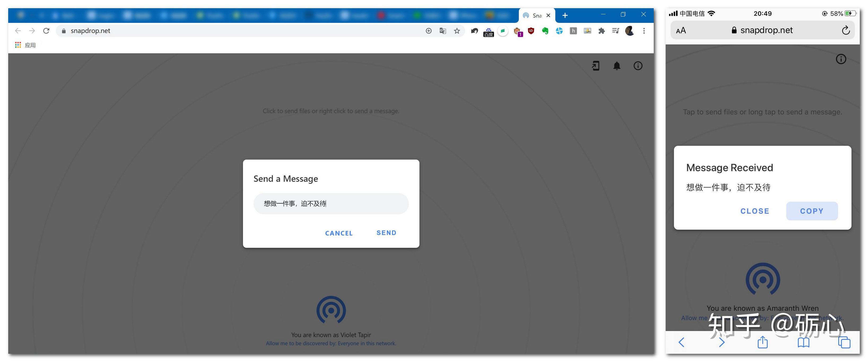Click the gray 'h' extension icon
Screen dimensions: 868x362
(574, 31)
